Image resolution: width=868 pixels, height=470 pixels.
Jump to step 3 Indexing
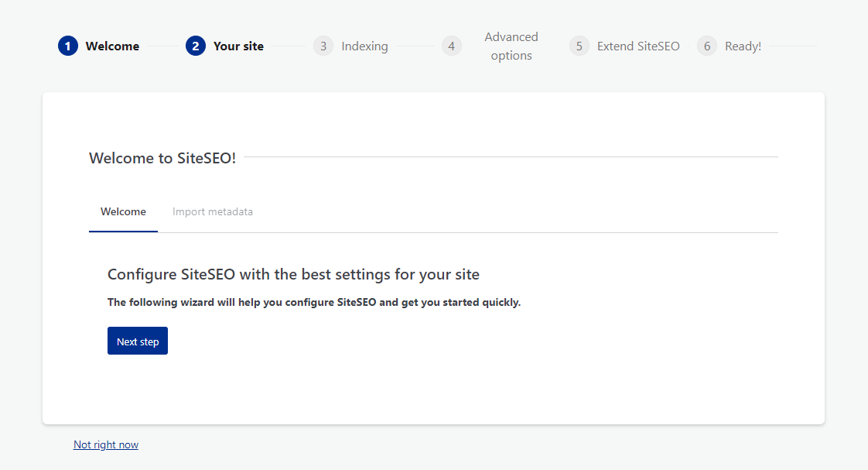[x=351, y=46]
